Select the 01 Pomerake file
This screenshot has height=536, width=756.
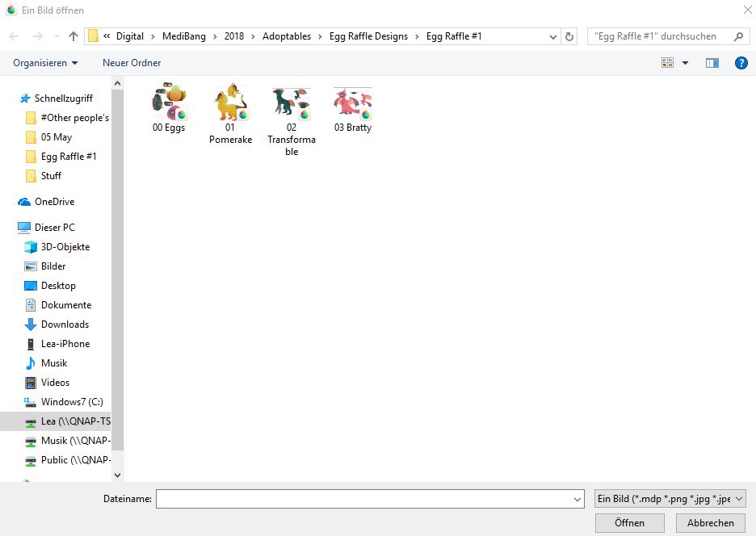click(230, 103)
